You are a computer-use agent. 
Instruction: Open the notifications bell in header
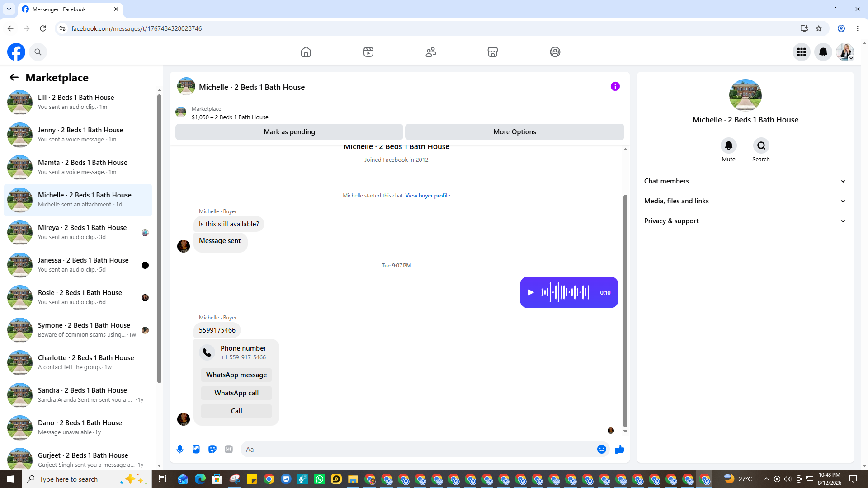[x=823, y=52]
